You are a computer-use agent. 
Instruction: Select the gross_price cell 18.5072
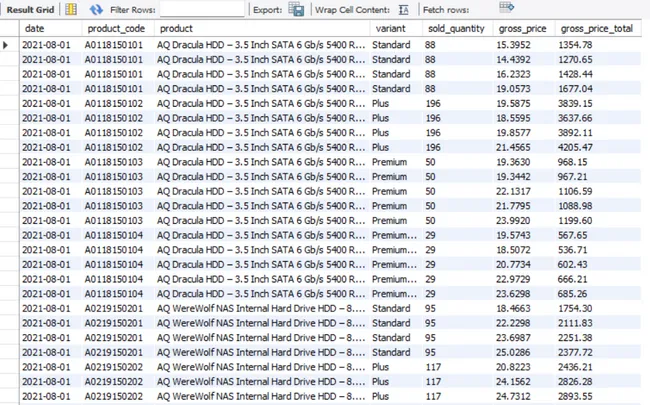pyautogui.click(x=513, y=250)
